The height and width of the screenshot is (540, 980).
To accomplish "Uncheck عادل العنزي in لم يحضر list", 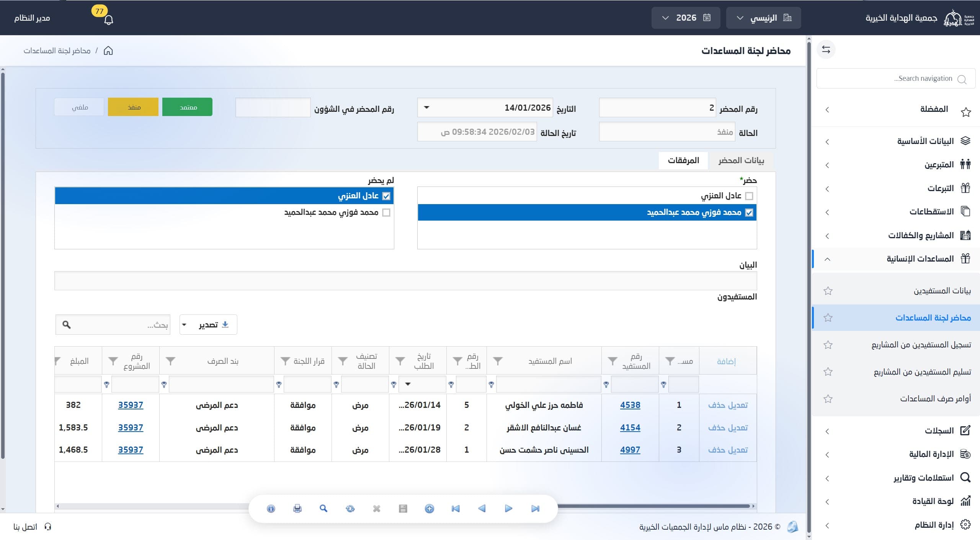I will tap(386, 196).
